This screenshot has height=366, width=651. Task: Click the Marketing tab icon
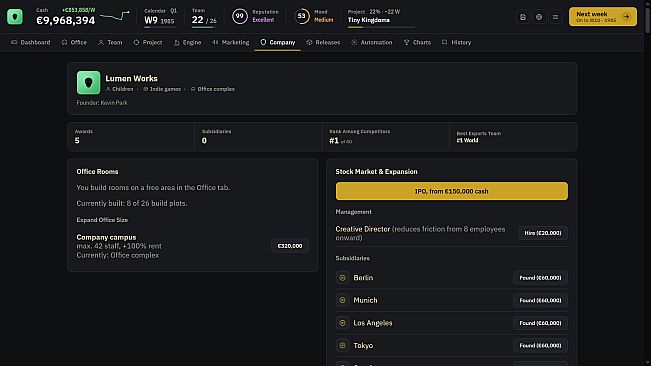215,42
